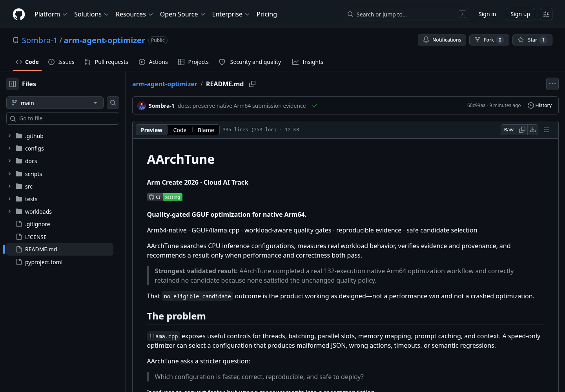The width and height of the screenshot is (565, 392).
Task: Download the raw file icon
Action: coord(533,130)
